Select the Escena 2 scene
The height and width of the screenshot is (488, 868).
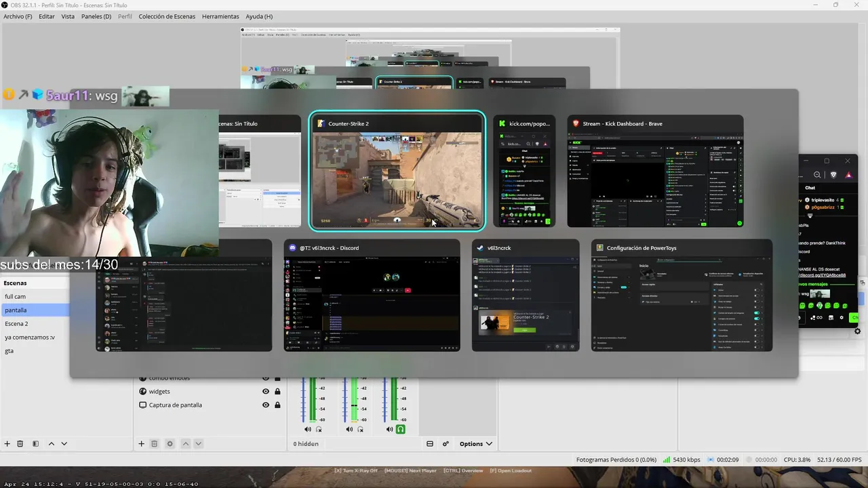(34, 323)
